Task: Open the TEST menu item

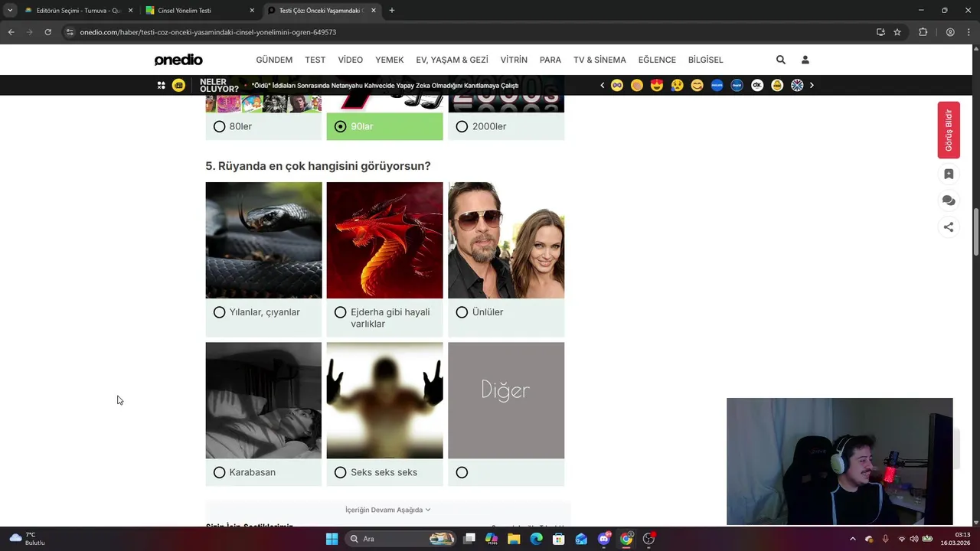Action: click(315, 60)
